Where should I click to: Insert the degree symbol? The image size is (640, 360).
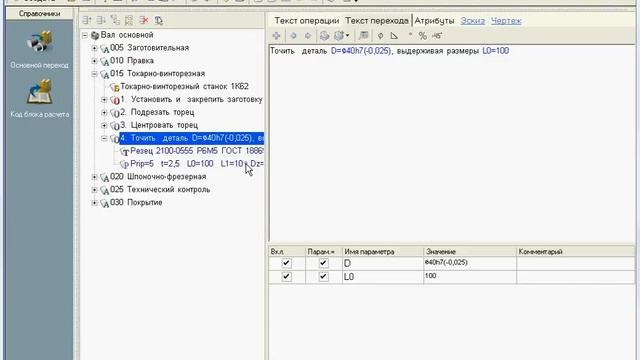point(410,35)
